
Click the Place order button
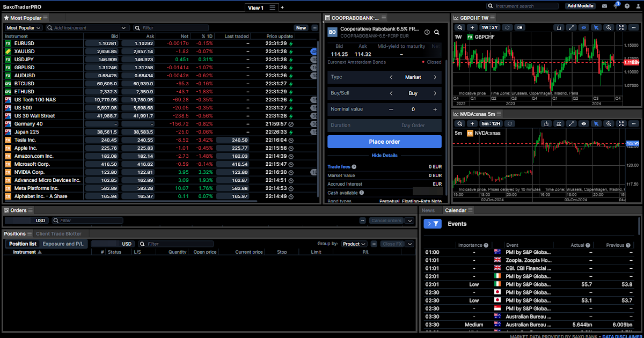(384, 142)
